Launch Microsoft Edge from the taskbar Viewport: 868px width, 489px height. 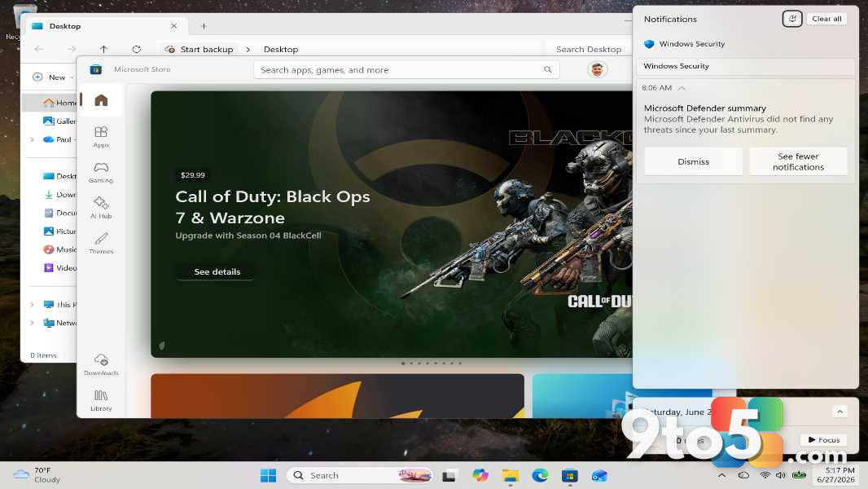coord(540,476)
